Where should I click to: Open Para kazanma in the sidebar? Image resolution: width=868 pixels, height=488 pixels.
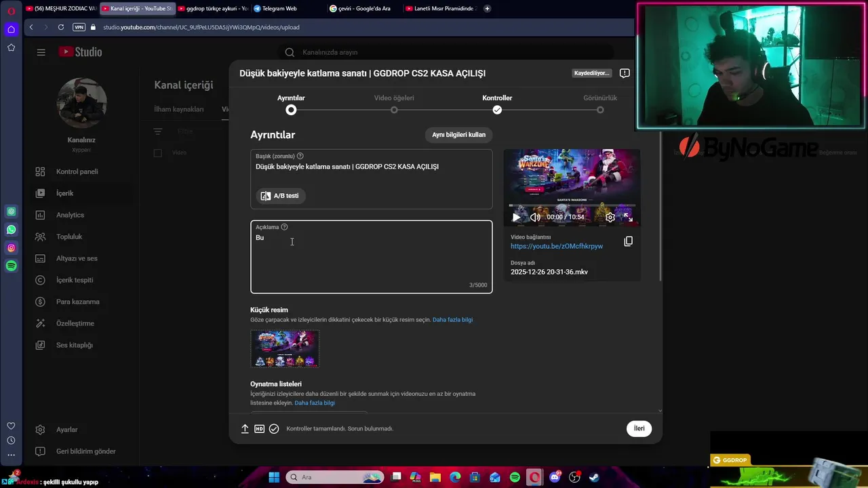tap(77, 302)
